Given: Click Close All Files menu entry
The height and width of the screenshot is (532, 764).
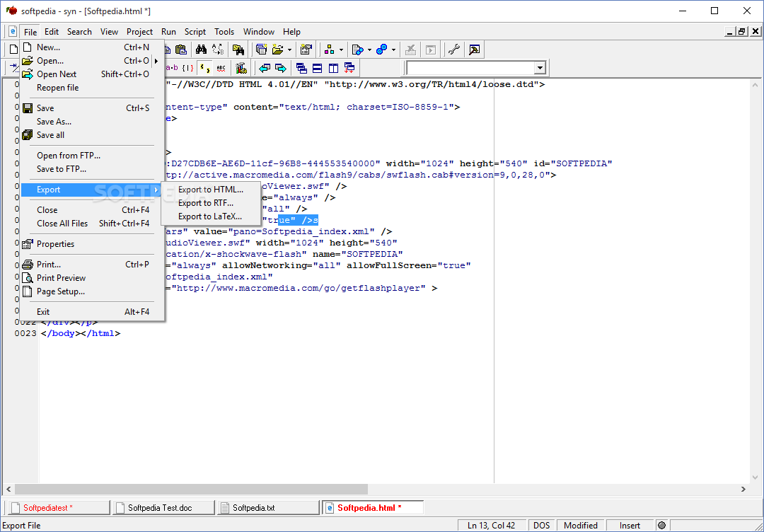Looking at the screenshot, I should [92, 224].
